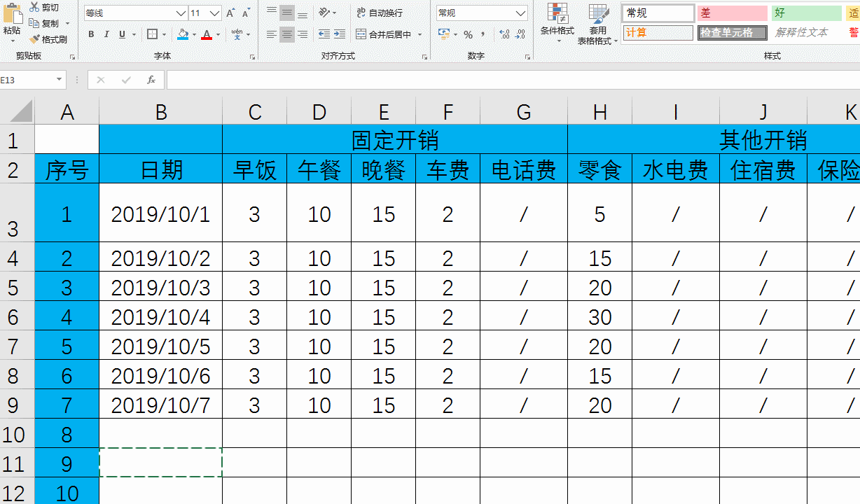This screenshot has height=504, width=860.
Task: Click Wrap Text (自动换行)
Action: point(380,13)
